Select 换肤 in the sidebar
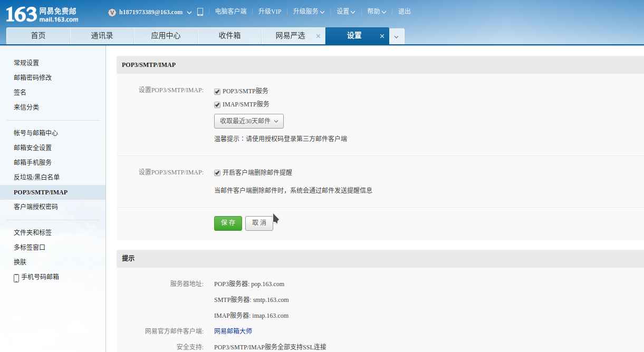644x352 pixels. [20, 262]
